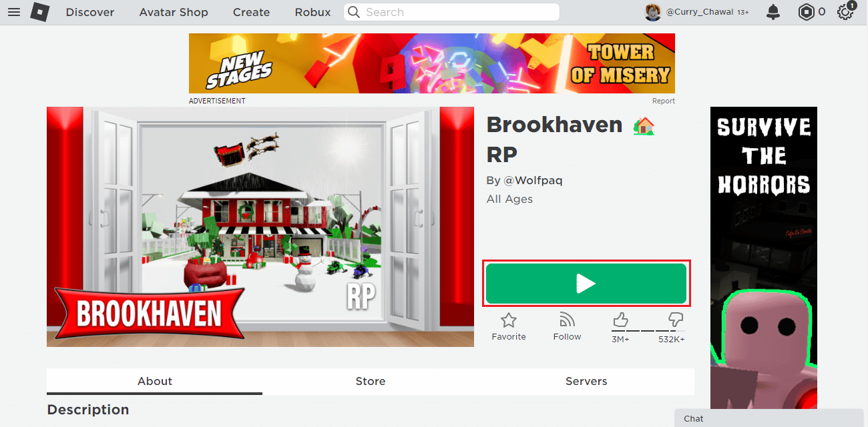Screen dimensions: 868x427
Task: Report the Tower of Misery advertisement
Action: 664,101
